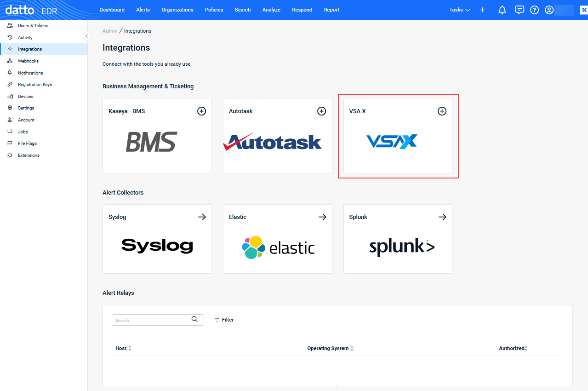Image resolution: width=588 pixels, height=391 pixels.
Task: Click the plus icon beside Tasks
Action: coord(482,10)
